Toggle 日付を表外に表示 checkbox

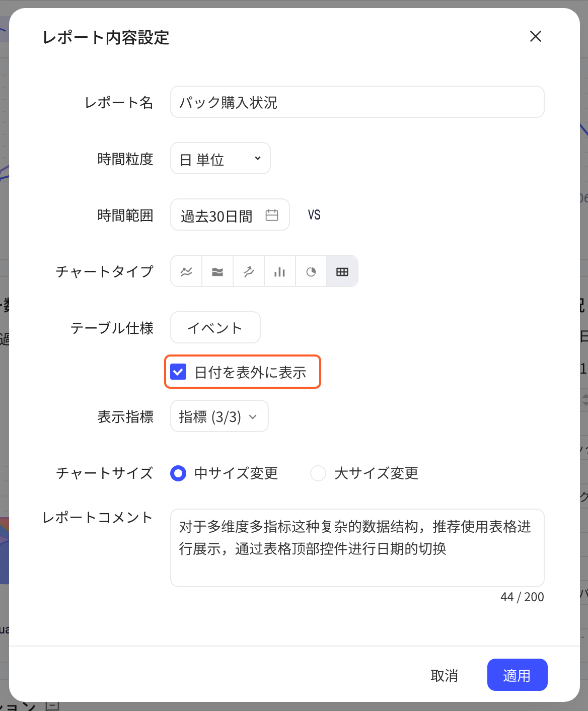click(x=179, y=372)
